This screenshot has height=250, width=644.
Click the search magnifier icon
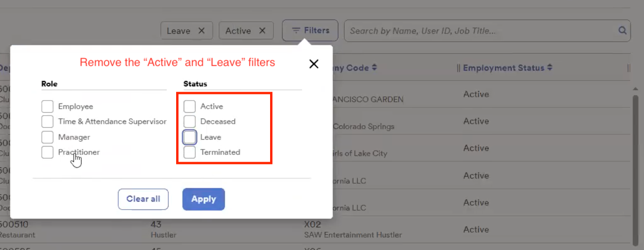(x=622, y=31)
